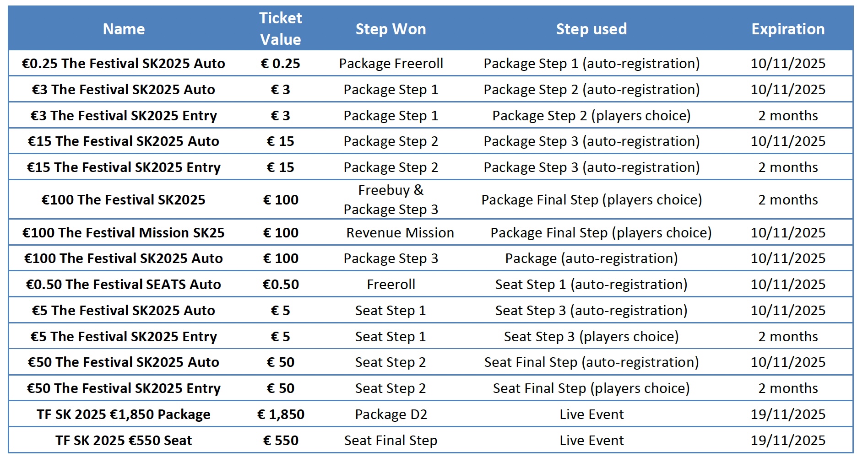Select the Ticket Value column header
The height and width of the screenshot is (468, 868).
280,28
